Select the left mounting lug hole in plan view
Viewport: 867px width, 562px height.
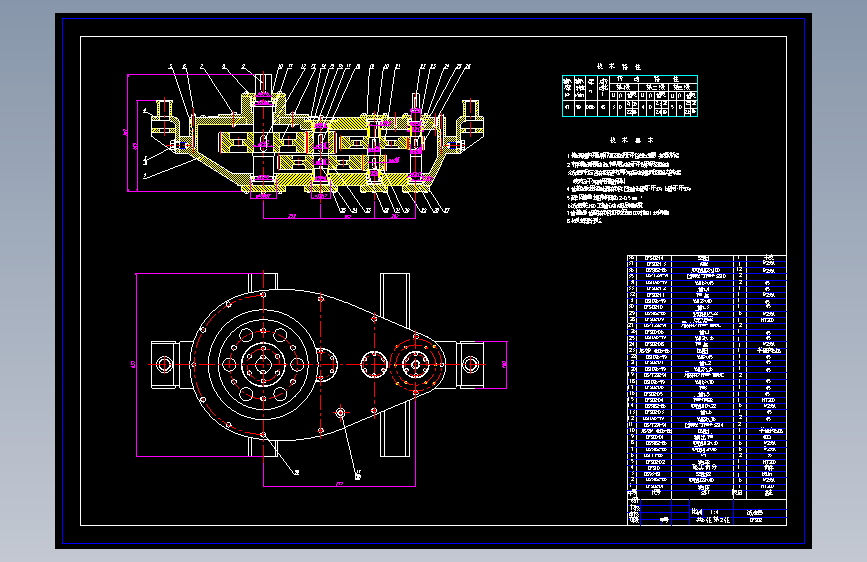(x=163, y=365)
